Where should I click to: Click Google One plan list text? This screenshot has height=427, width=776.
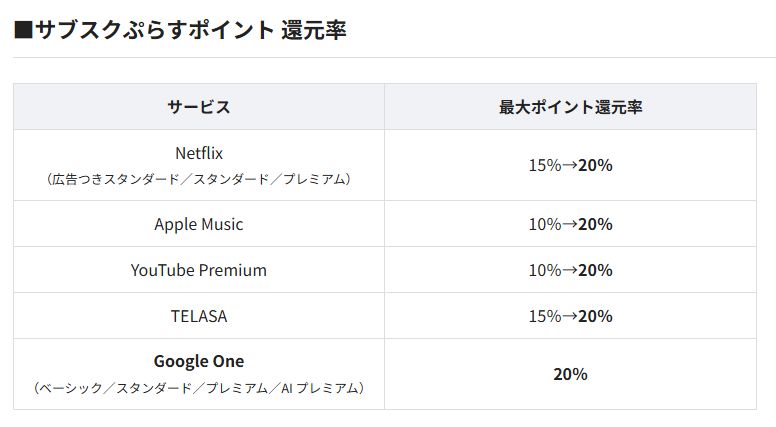(198, 387)
